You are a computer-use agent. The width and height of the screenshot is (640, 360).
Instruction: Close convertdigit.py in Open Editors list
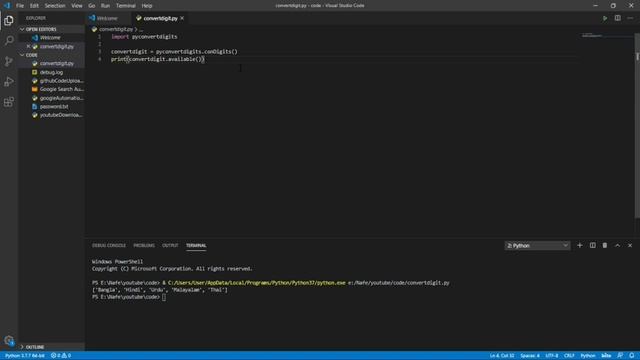[28, 47]
